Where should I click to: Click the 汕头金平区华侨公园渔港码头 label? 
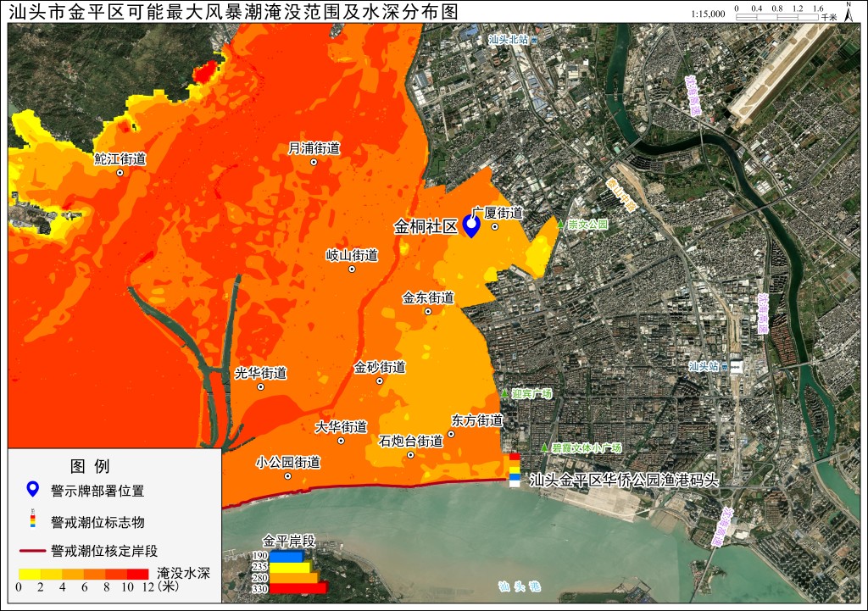624,480
